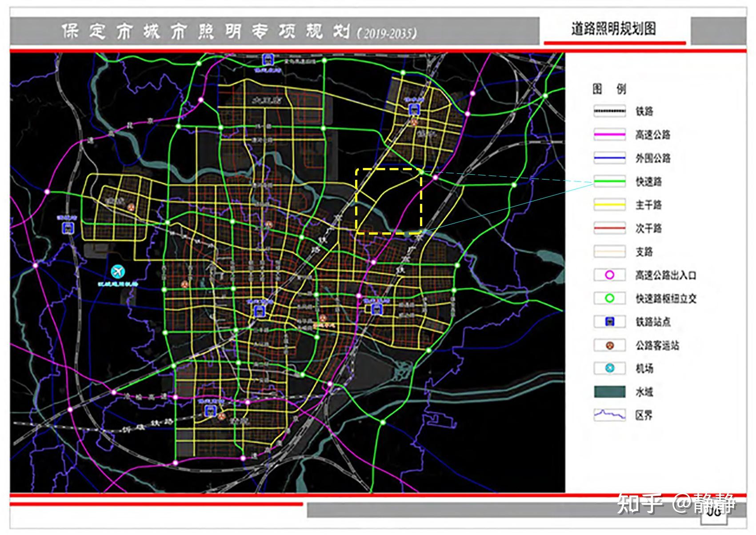Viewport: 756px width, 535px height.
Task: Click the 快速路 legend label
Action: tap(648, 181)
